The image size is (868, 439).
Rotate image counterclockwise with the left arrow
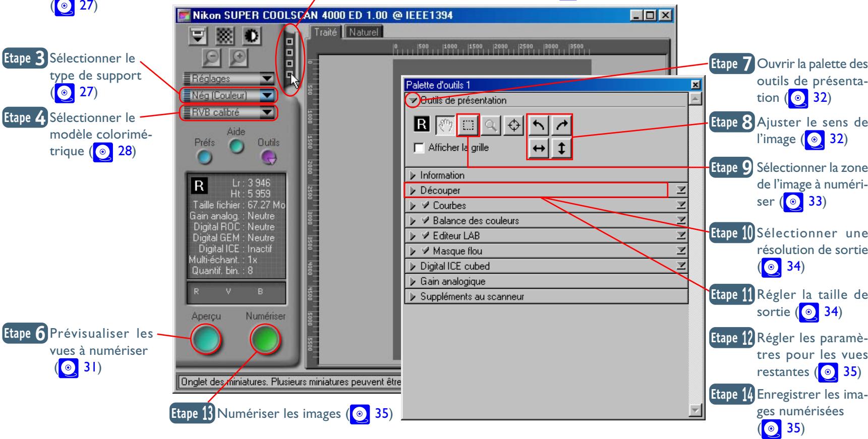click(x=538, y=125)
